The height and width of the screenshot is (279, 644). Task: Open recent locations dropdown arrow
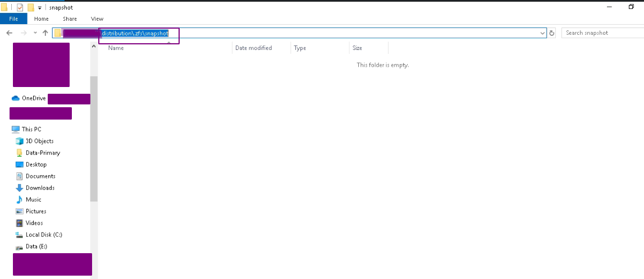(x=35, y=33)
